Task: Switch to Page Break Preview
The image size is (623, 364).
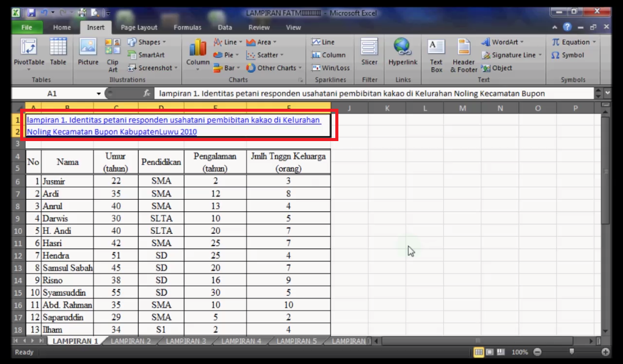Action: point(501,352)
